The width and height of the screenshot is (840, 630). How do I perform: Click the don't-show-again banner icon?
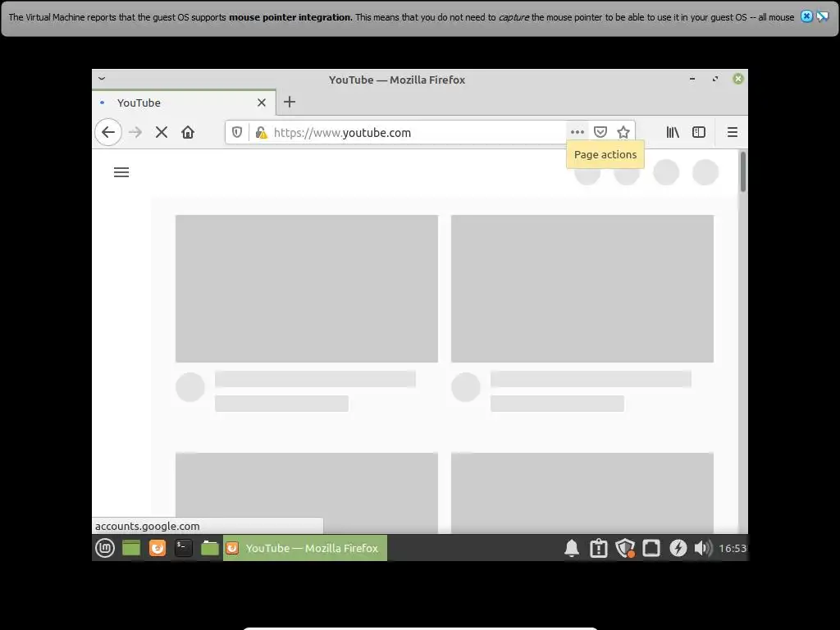pyautogui.click(x=822, y=16)
